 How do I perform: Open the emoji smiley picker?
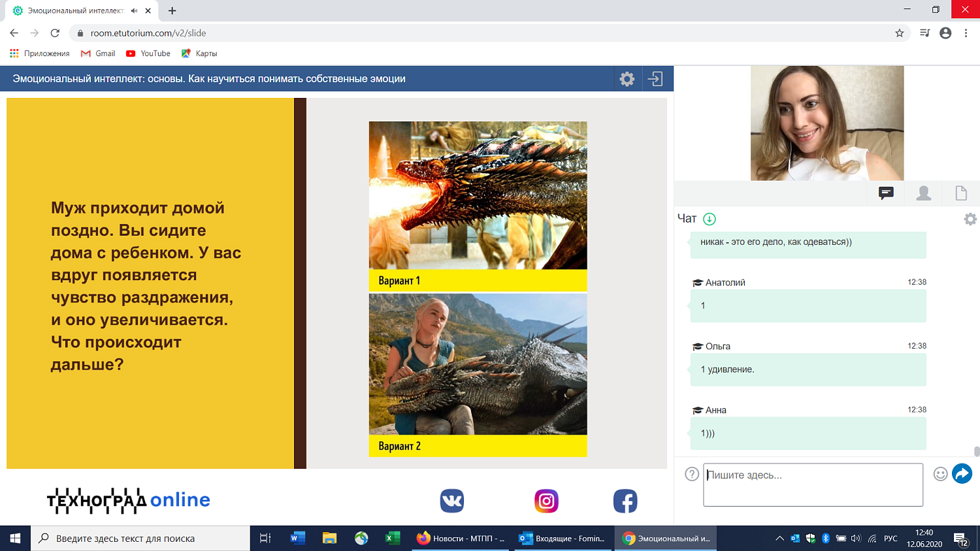point(940,474)
